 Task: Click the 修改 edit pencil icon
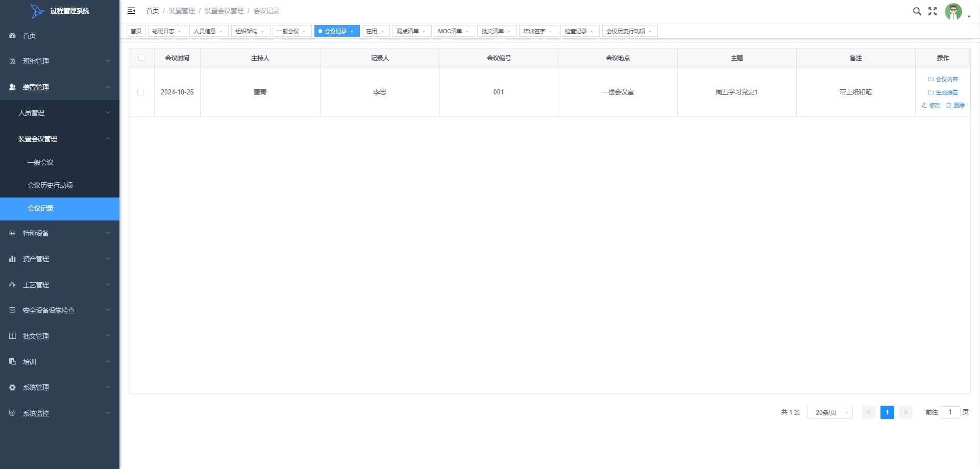[924, 105]
